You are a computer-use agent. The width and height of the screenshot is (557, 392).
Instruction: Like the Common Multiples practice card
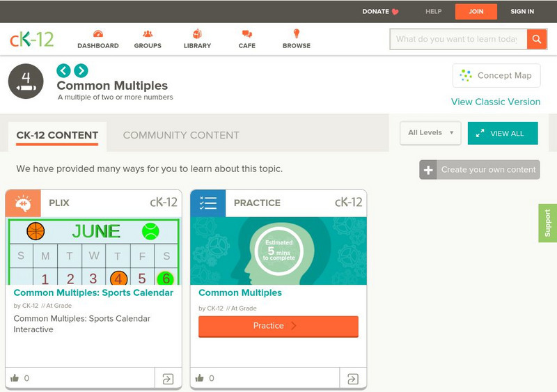coord(200,378)
